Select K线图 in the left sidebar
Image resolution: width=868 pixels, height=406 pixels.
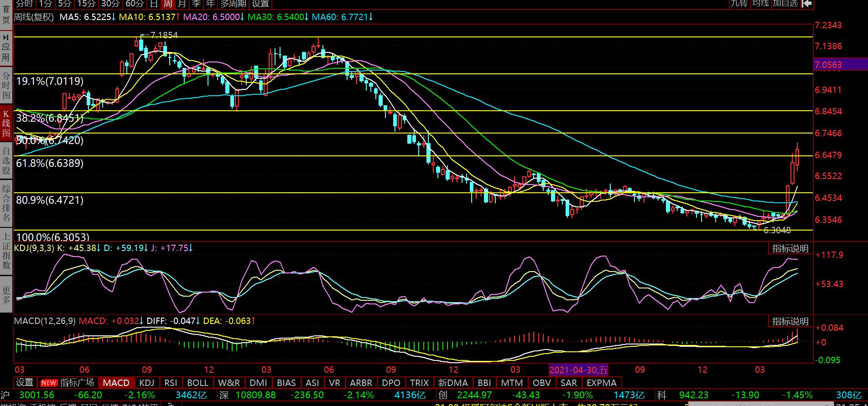(x=6, y=123)
